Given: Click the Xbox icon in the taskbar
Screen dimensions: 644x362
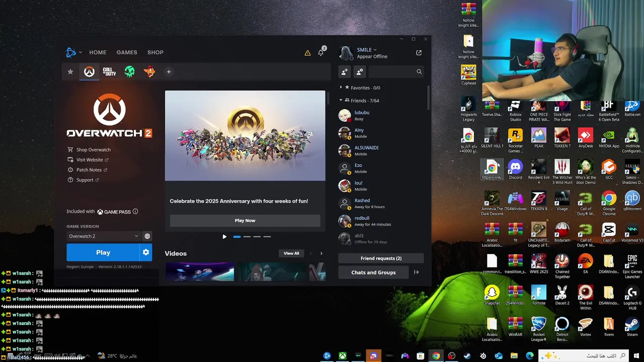Looking at the screenshot, I should pos(343,356).
